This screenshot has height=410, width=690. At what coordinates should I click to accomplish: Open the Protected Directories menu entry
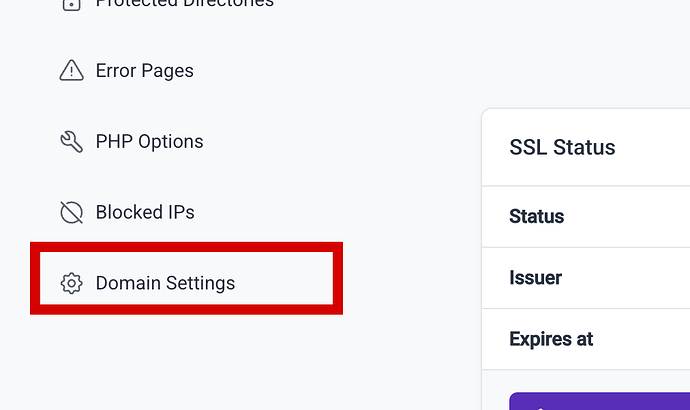tap(184, 4)
